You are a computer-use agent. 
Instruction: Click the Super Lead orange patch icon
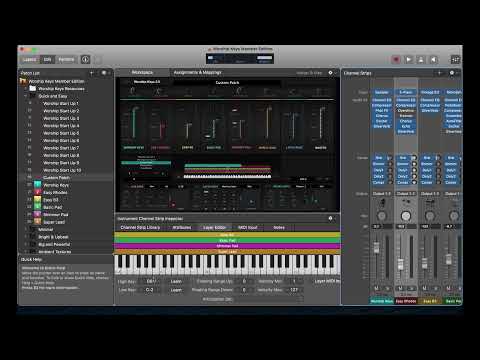[38, 222]
